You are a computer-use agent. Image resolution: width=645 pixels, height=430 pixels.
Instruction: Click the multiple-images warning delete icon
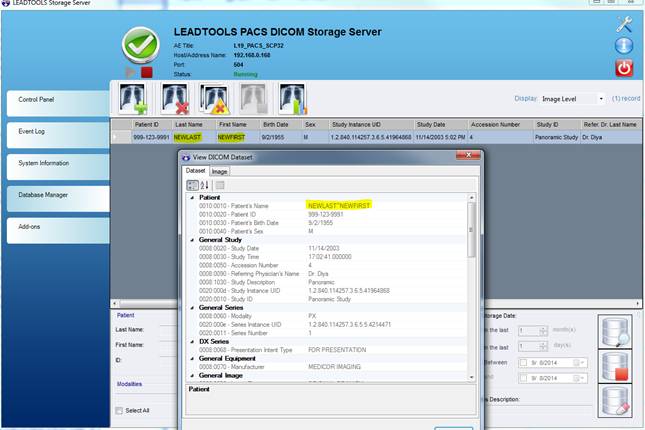[x=214, y=98]
